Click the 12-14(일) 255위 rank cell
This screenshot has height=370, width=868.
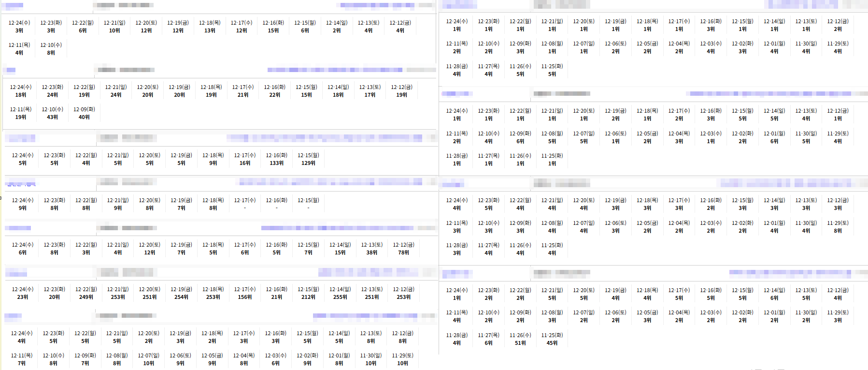coord(340,294)
